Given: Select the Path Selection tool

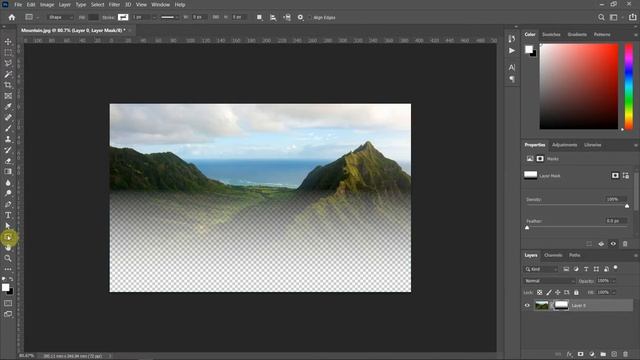Looking at the screenshot, I should (x=8, y=226).
